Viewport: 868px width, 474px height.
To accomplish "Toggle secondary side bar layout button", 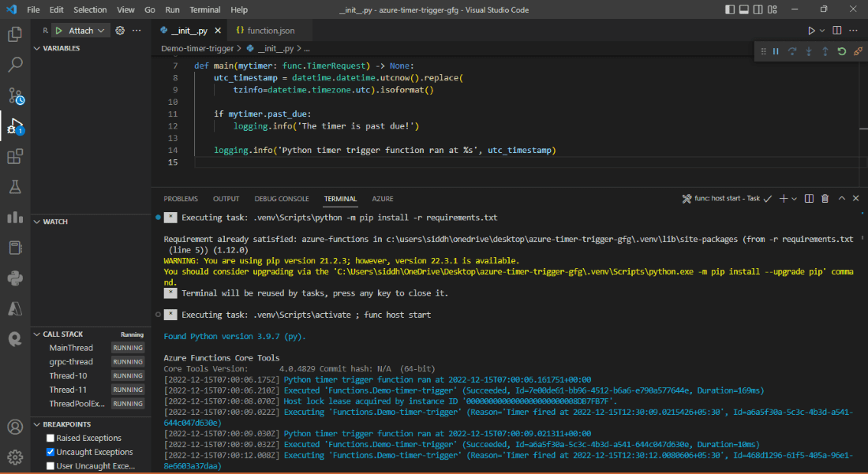I will [x=758, y=9].
